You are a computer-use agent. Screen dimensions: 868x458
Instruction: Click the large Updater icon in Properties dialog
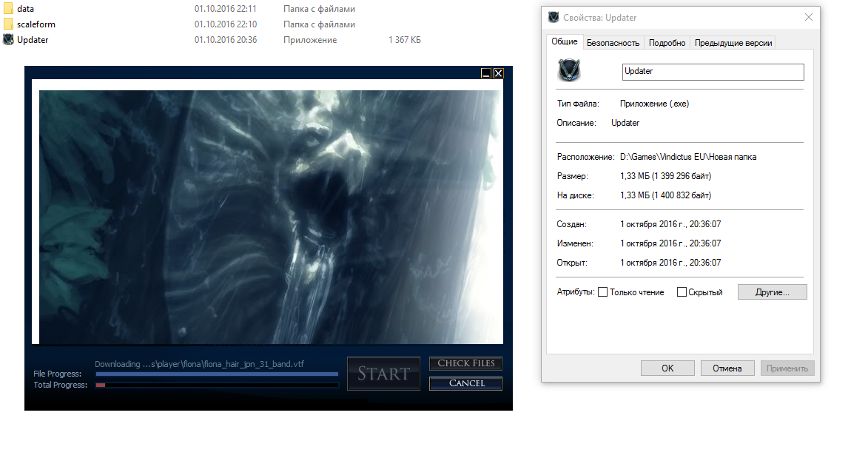point(569,70)
